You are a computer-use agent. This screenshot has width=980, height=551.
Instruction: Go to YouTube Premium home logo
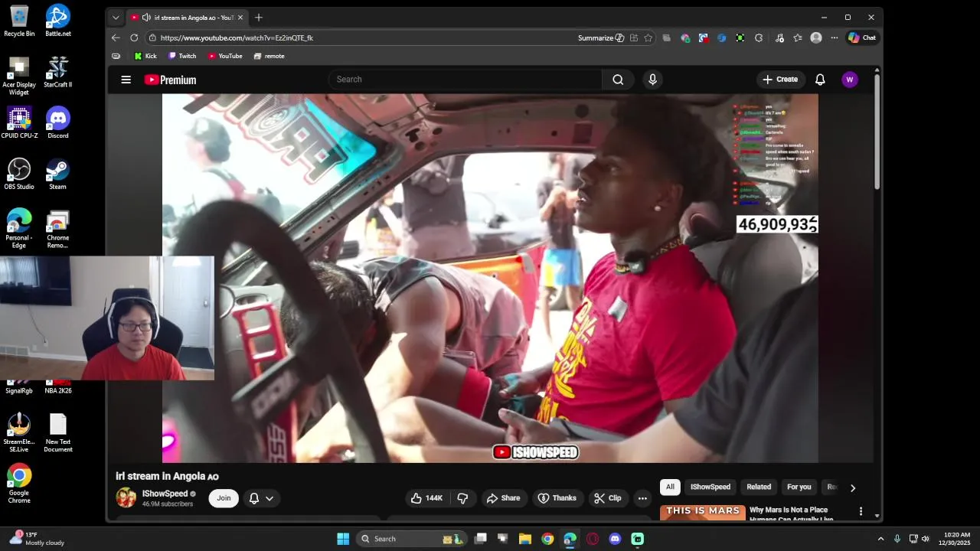[x=170, y=80]
